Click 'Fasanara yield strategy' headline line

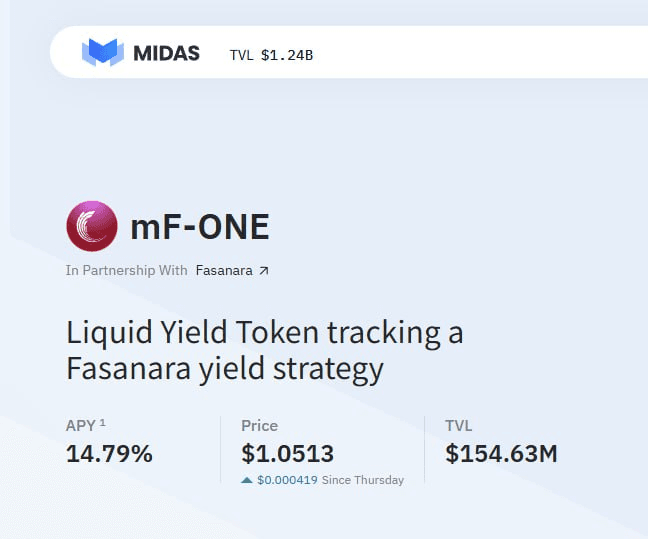point(225,369)
